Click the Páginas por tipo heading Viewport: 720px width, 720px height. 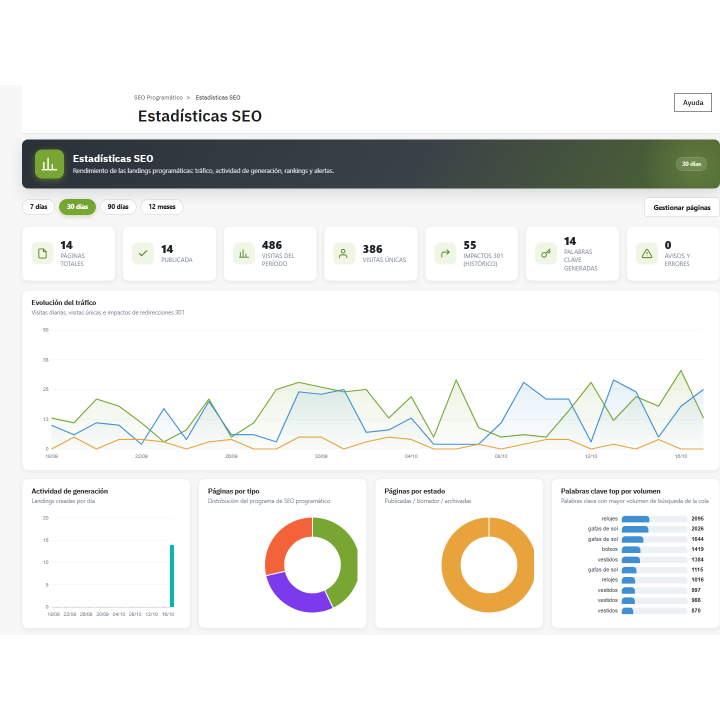point(233,491)
